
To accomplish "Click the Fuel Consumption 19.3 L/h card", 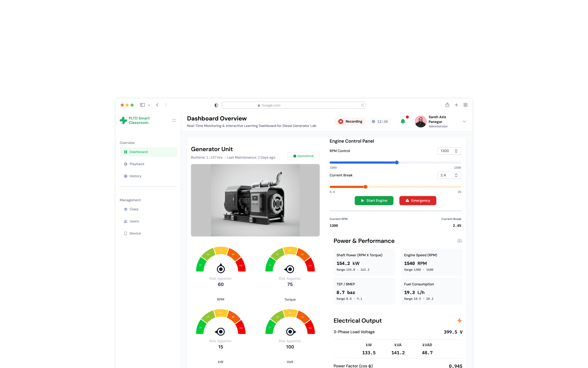I will pyautogui.click(x=431, y=291).
